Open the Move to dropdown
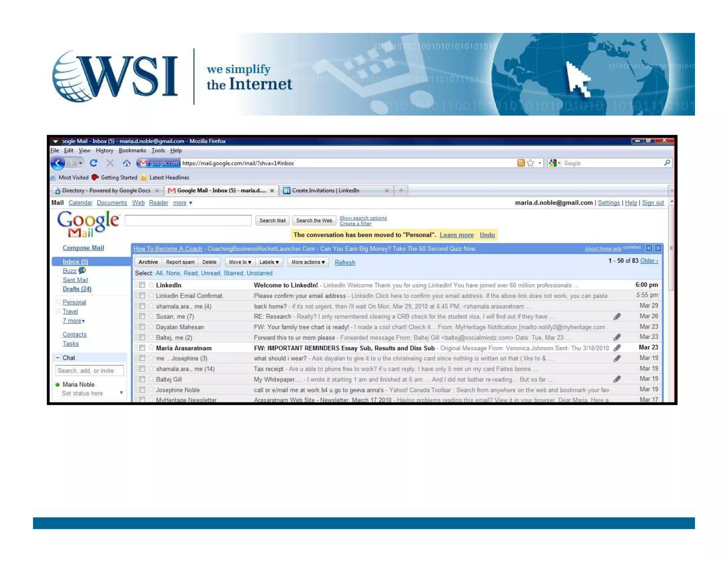Screen dimensions: 728x562 click(x=240, y=262)
